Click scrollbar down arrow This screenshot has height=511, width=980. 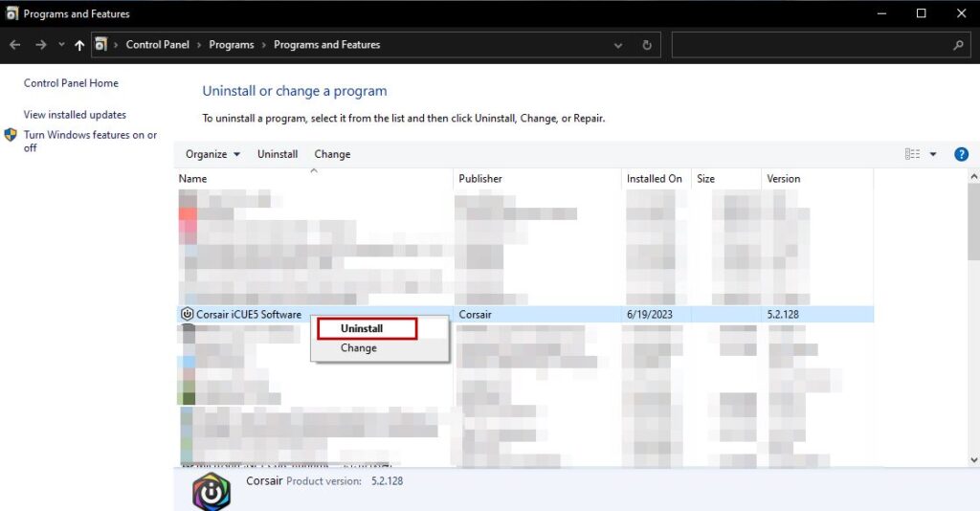tap(973, 459)
